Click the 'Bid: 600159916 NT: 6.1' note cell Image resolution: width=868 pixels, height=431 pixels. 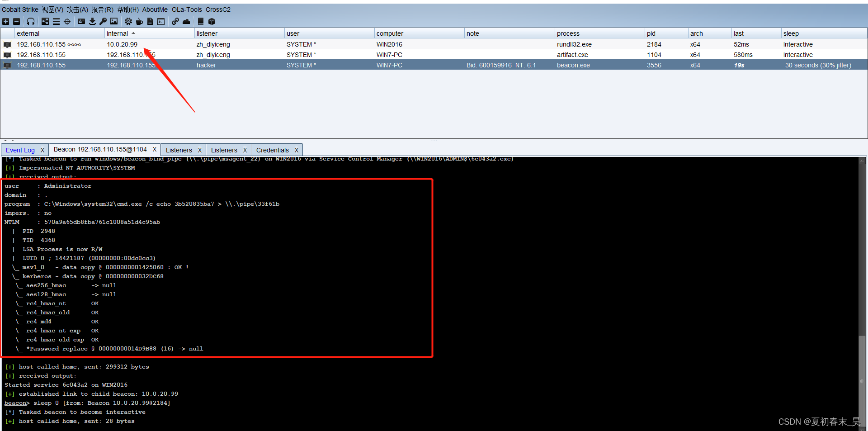click(x=501, y=65)
